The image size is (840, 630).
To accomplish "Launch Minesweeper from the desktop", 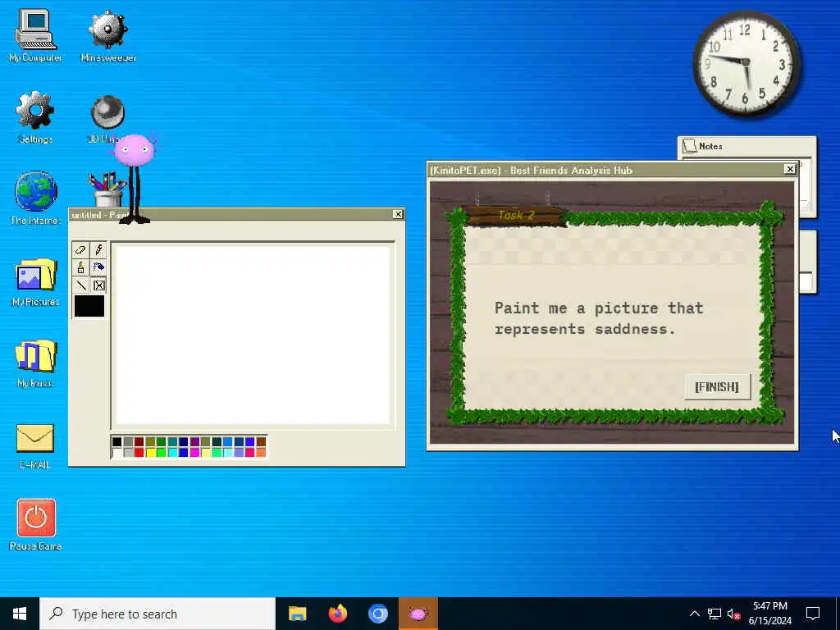I will pos(107,35).
